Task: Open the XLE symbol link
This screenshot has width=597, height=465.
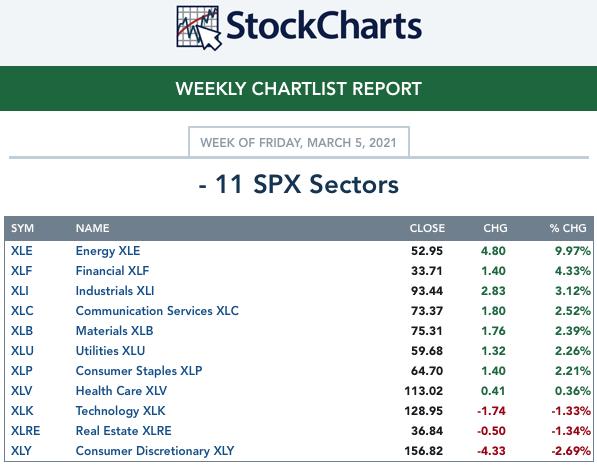Action: 22,251
